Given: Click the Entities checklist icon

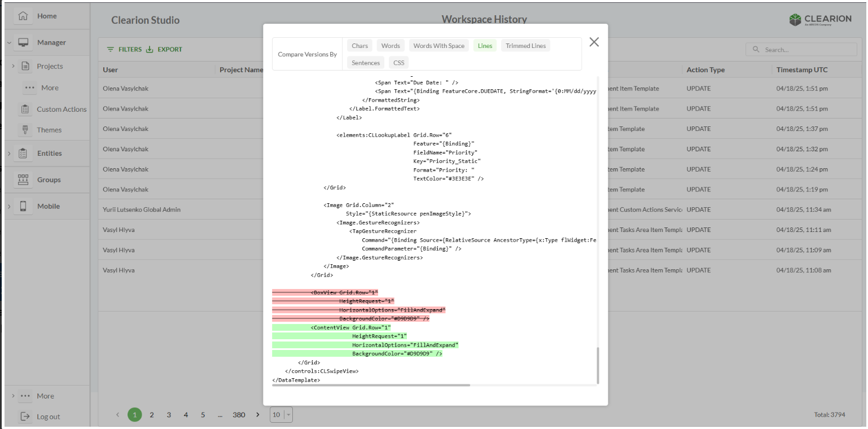Looking at the screenshot, I should coord(23,153).
